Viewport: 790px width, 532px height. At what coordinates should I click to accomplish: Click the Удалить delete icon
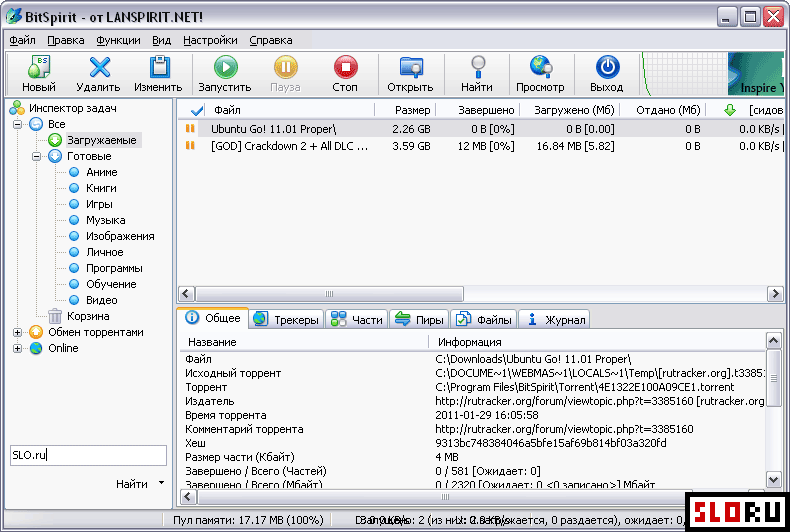point(99,67)
